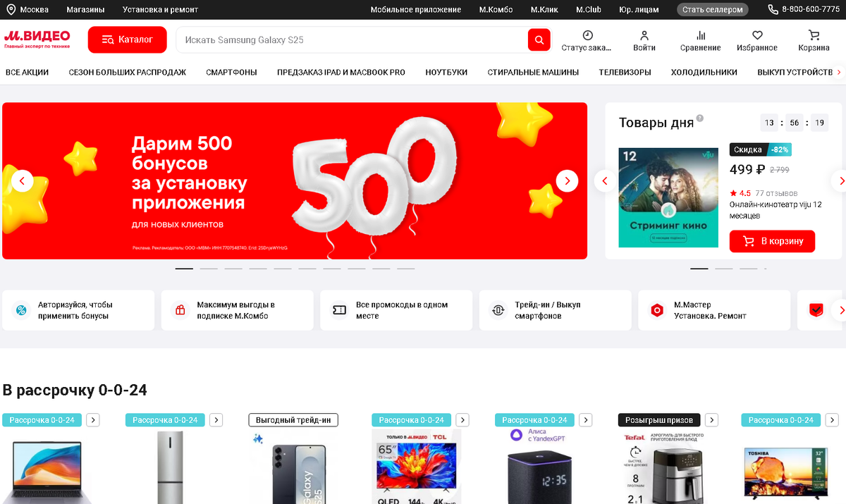This screenshot has width=846, height=504.
Task: Open the Каталог button
Action: point(127,40)
